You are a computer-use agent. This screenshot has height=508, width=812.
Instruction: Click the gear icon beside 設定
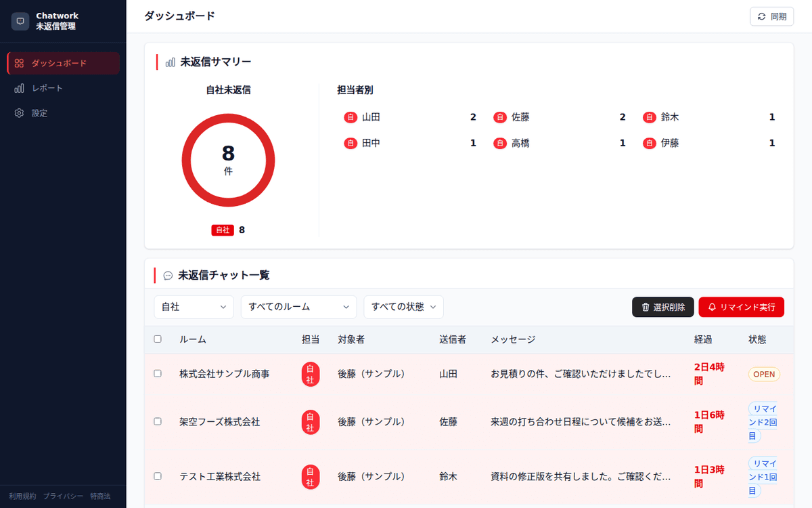pos(19,113)
